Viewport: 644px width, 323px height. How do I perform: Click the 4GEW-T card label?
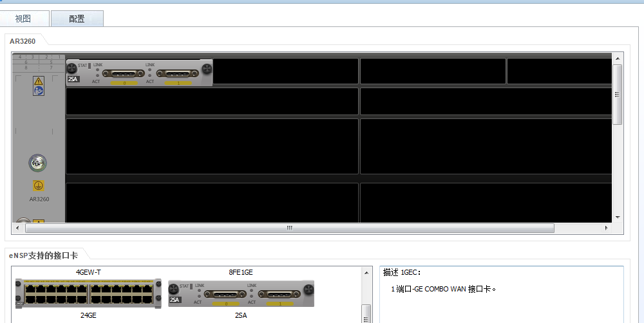pyautogui.click(x=88, y=272)
